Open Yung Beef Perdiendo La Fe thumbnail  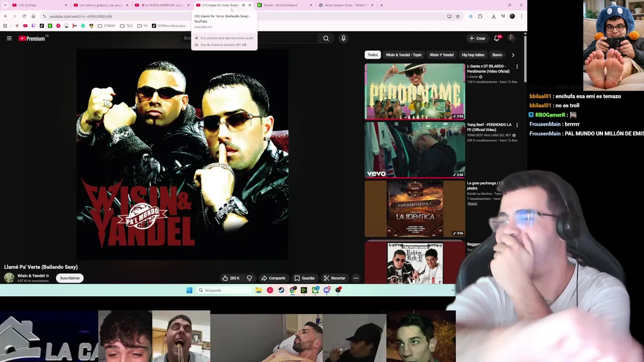coord(415,150)
